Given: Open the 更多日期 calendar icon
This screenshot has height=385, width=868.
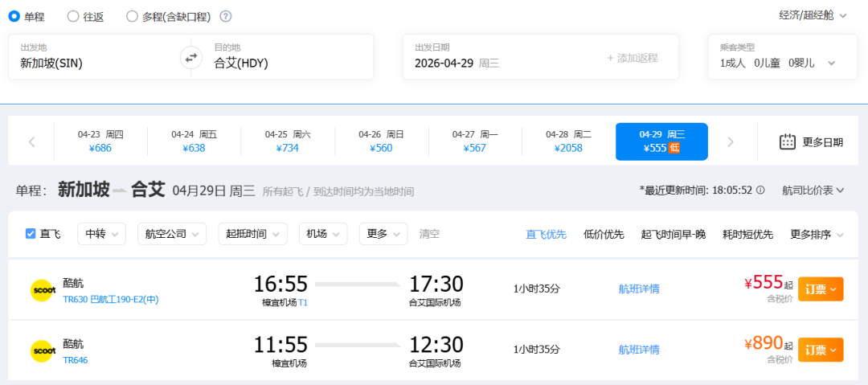Looking at the screenshot, I should click(788, 142).
